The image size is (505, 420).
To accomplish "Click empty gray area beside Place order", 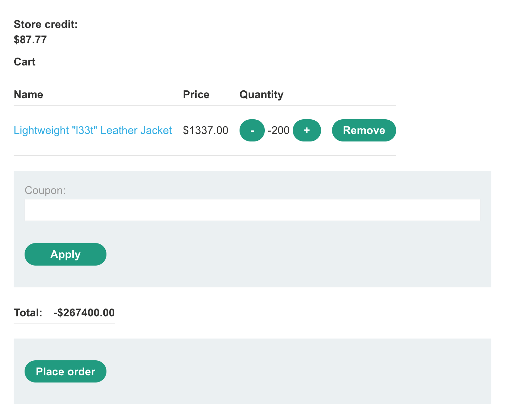I will (x=273, y=371).
